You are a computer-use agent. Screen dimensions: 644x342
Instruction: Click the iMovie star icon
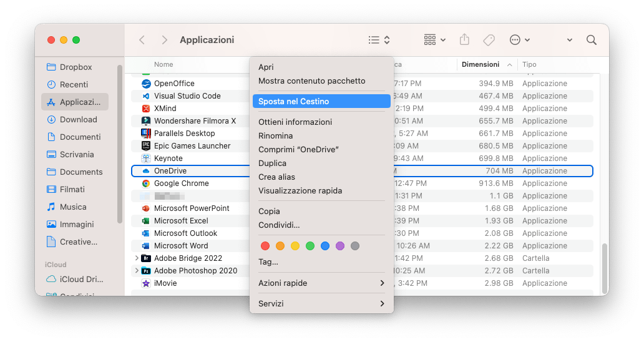pyautogui.click(x=146, y=283)
